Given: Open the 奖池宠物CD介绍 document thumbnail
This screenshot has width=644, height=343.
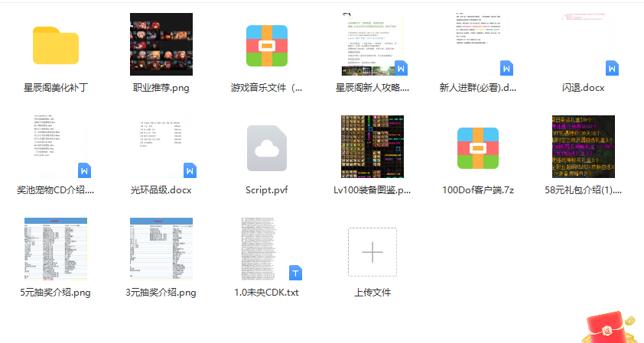Looking at the screenshot, I should click(56, 148).
